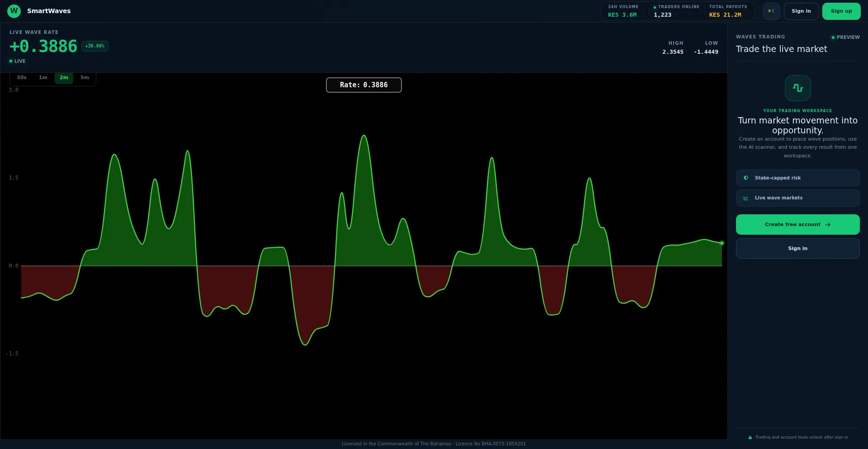The height and width of the screenshot is (449, 868).
Task: Select the 2m timeframe tab
Action: [x=64, y=78]
